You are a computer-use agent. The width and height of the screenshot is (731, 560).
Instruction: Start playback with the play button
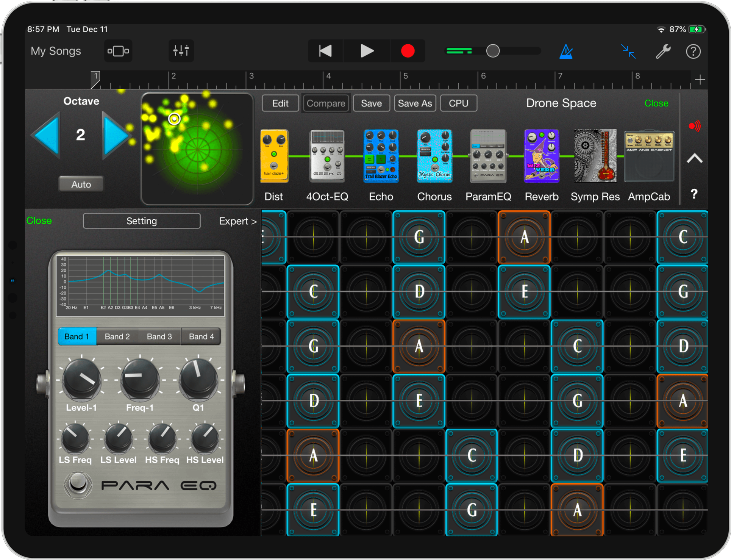tap(367, 51)
